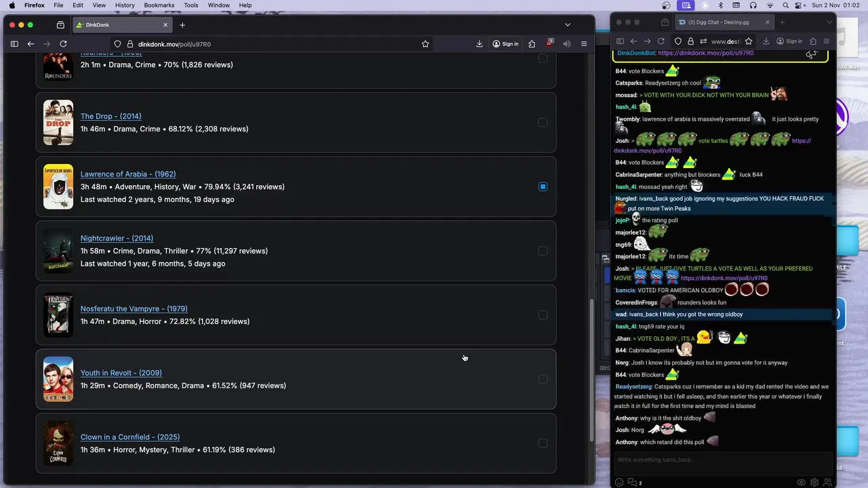Select the Dgg Chat - Destiny.gg tab
Image resolution: width=868 pixels, height=488 pixels.
724,22
